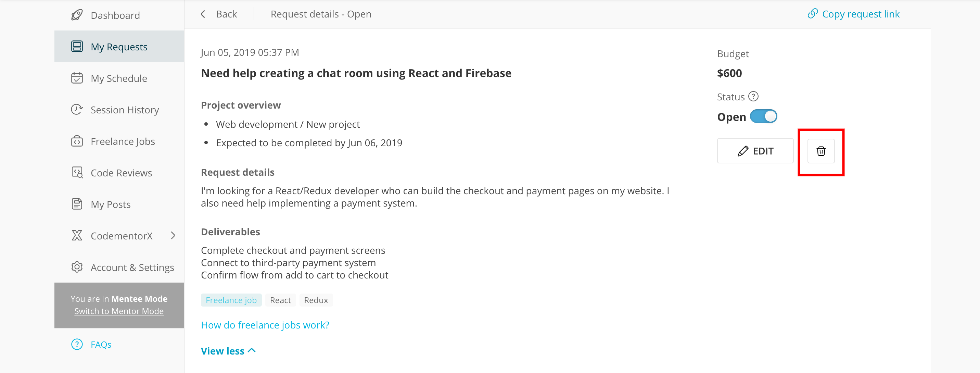Expand the CodementorX submenu chevron

point(173,236)
